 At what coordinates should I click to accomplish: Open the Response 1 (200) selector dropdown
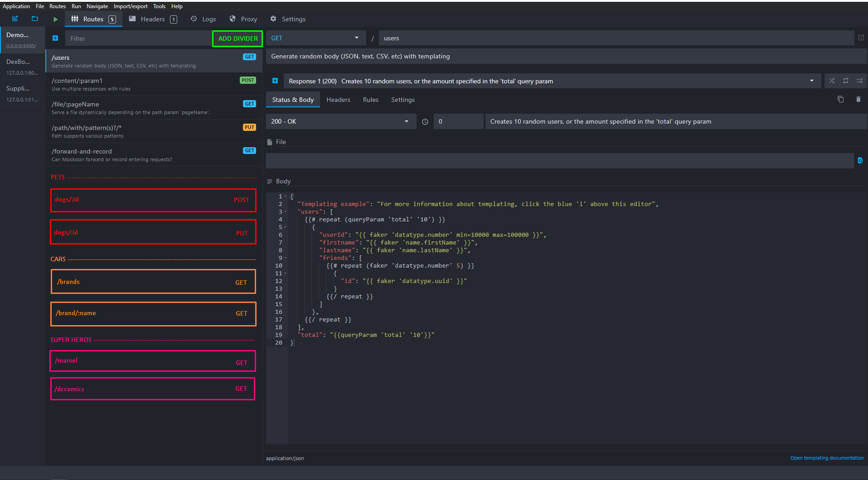tap(553, 81)
